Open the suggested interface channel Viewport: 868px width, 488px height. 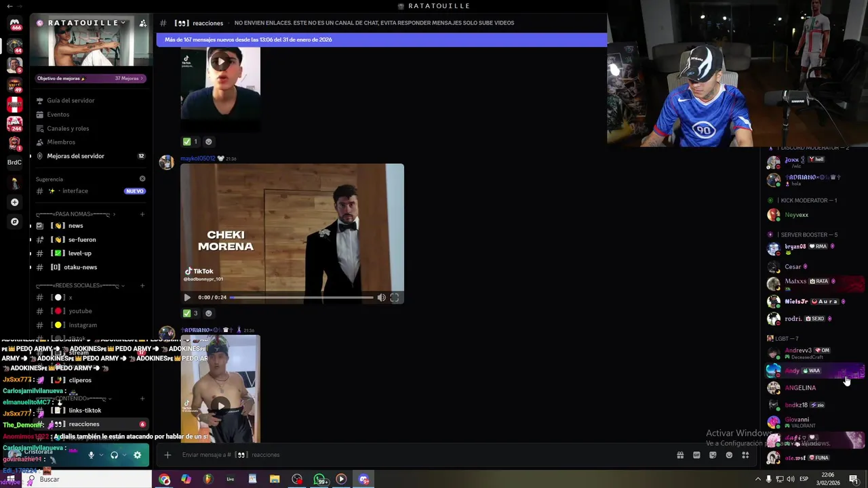point(91,191)
